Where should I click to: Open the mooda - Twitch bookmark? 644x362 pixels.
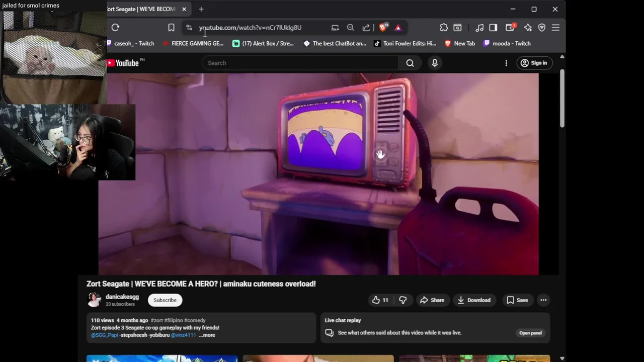coord(507,43)
